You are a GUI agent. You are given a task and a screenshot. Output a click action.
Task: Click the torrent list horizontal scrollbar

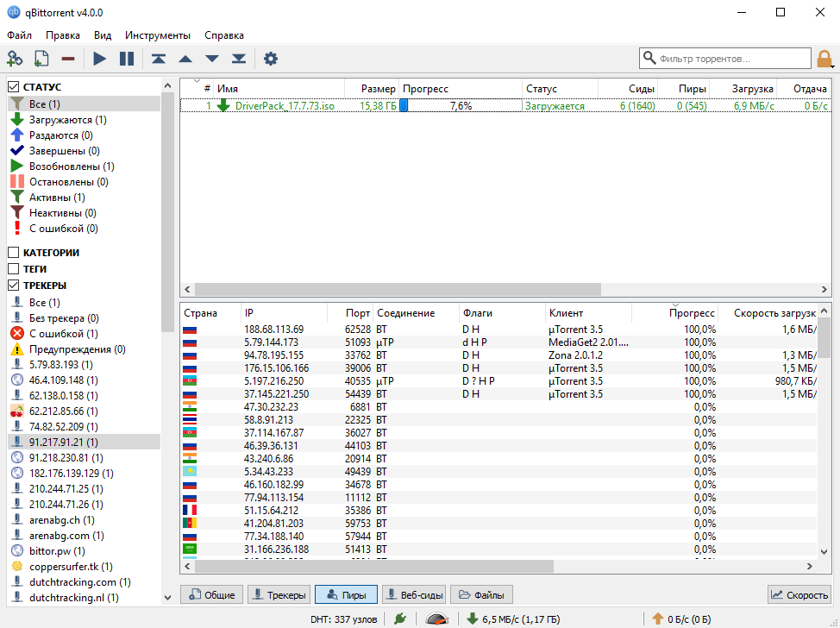tap(398, 289)
